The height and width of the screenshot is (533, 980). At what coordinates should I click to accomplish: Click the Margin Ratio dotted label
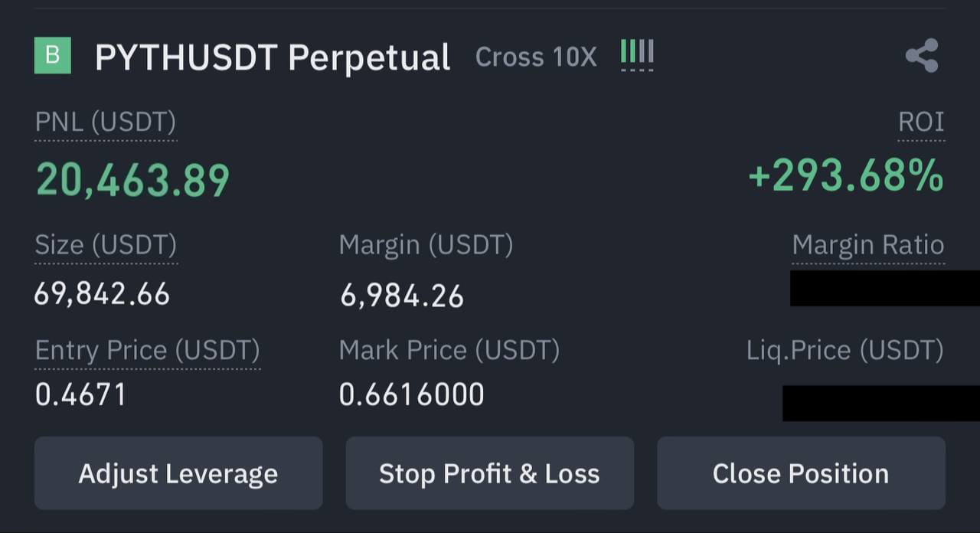click(868, 244)
